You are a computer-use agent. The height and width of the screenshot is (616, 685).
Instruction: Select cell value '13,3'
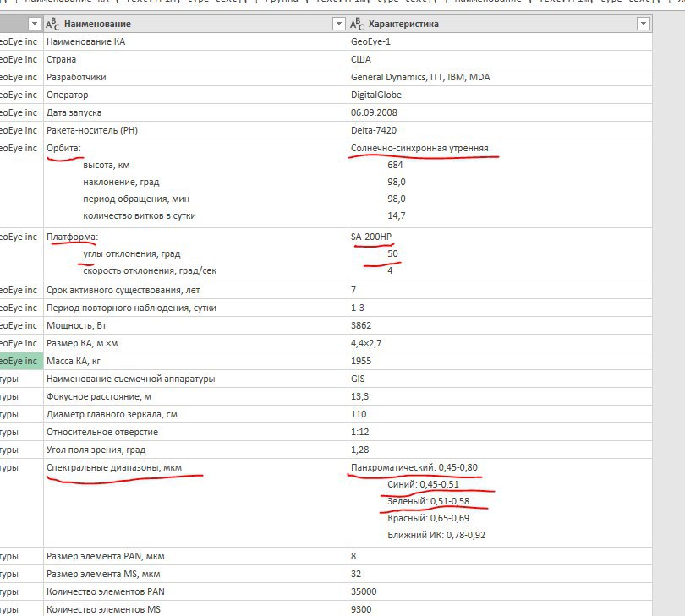[500, 397]
